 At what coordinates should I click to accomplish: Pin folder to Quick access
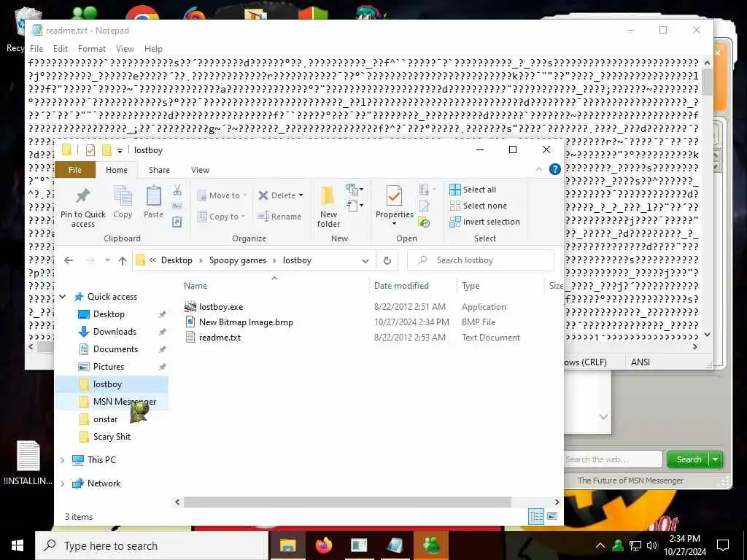click(83, 206)
